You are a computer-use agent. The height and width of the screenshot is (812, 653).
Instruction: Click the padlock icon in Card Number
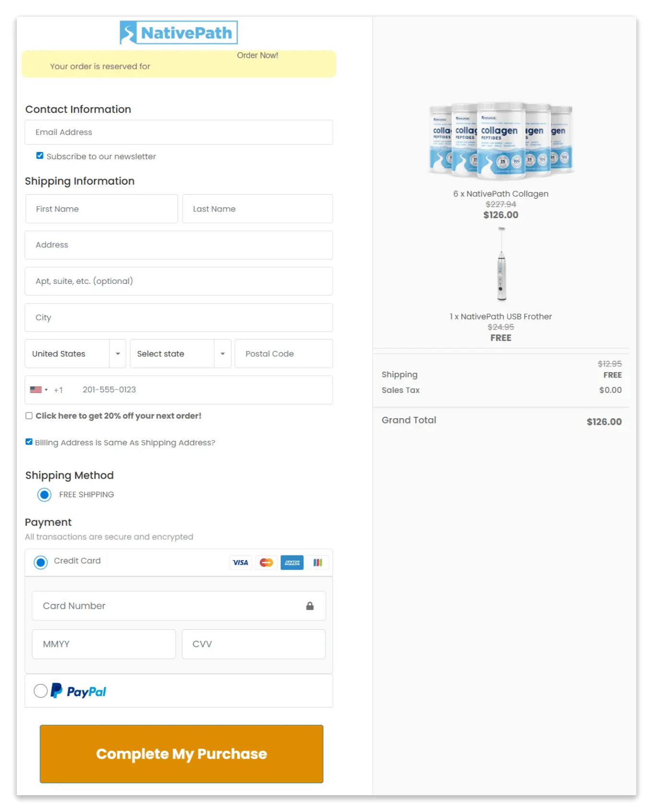tap(310, 606)
